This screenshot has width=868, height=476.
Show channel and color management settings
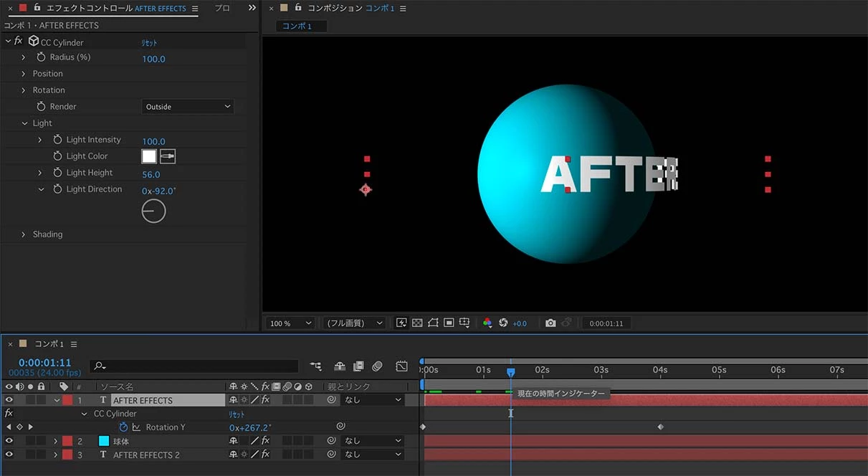tap(487, 323)
